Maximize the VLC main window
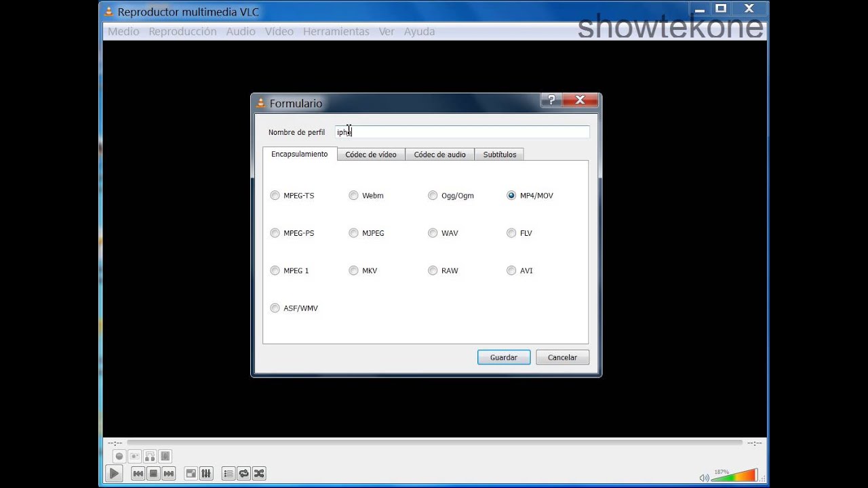The image size is (868, 488). pos(721,8)
